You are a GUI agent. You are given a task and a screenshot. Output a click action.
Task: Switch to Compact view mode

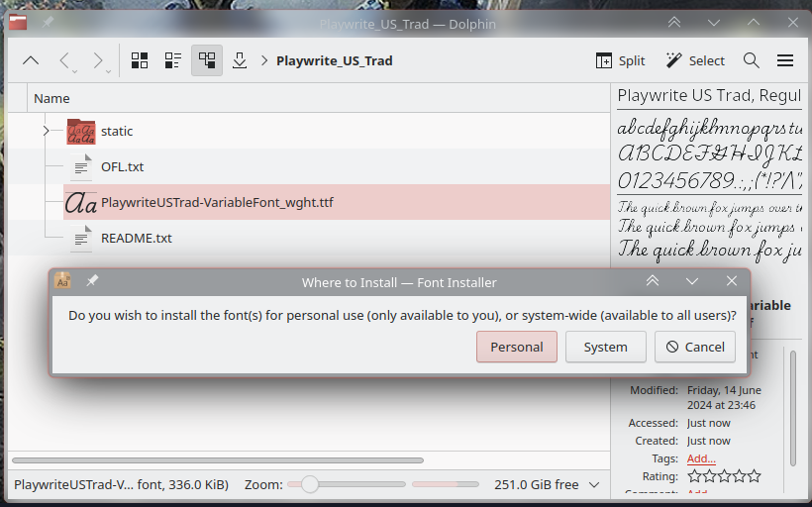tap(173, 60)
